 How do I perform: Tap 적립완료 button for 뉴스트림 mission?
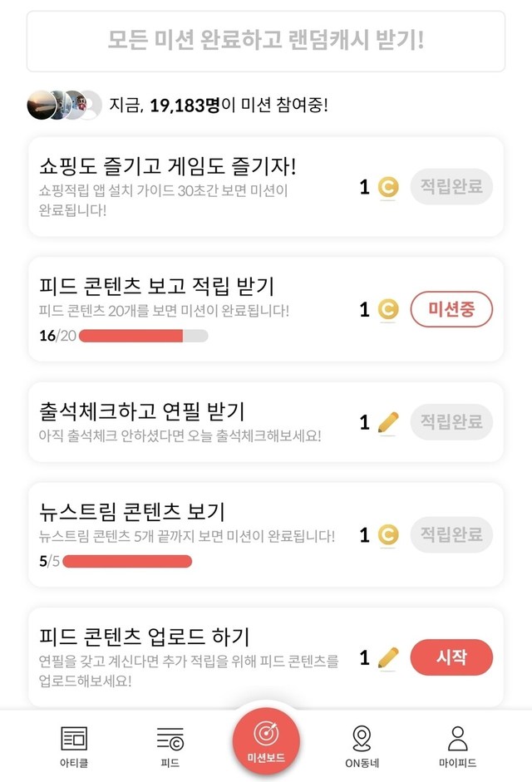pyautogui.click(x=451, y=534)
